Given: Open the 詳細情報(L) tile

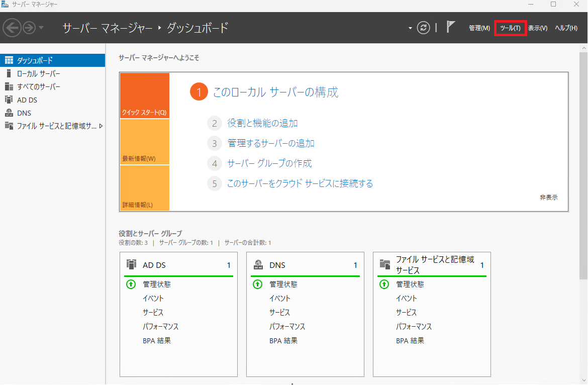Looking at the screenshot, I should (x=144, y=188).
